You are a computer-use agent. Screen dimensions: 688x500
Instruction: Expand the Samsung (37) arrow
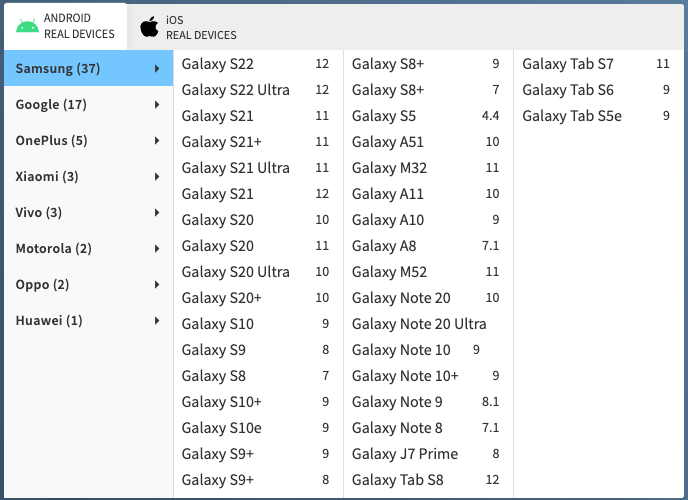tap(157, 68)
